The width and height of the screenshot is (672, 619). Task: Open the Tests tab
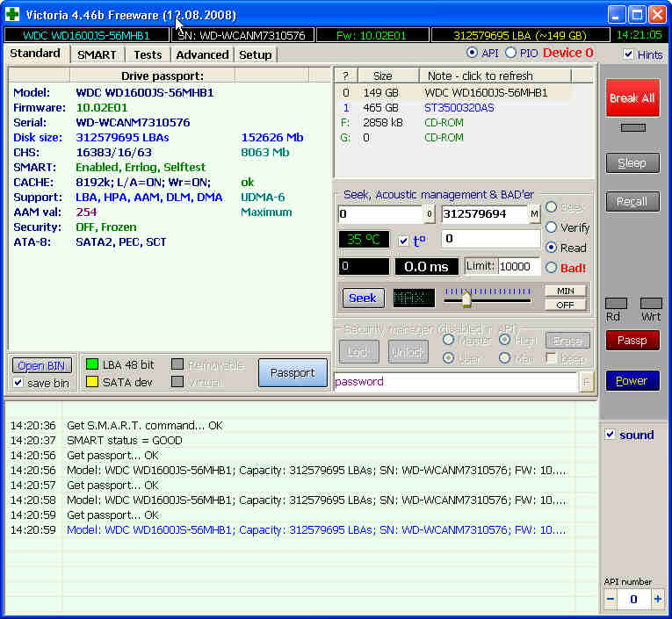click(148, 54)
